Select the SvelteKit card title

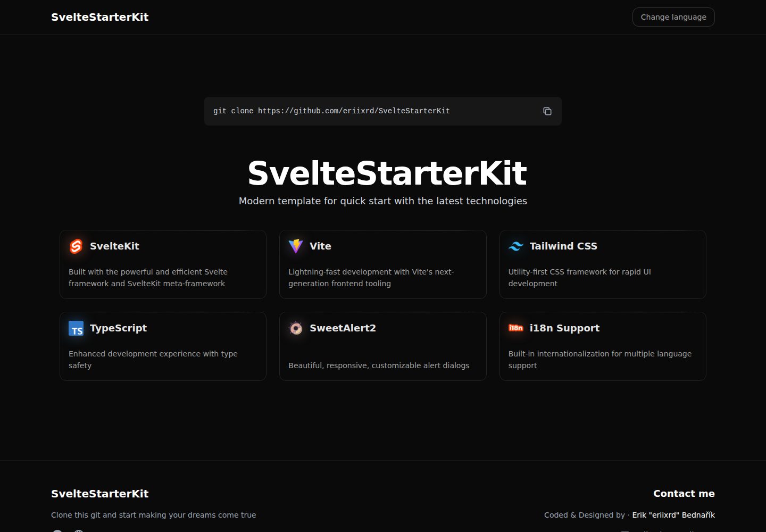[x=114, y=246]
